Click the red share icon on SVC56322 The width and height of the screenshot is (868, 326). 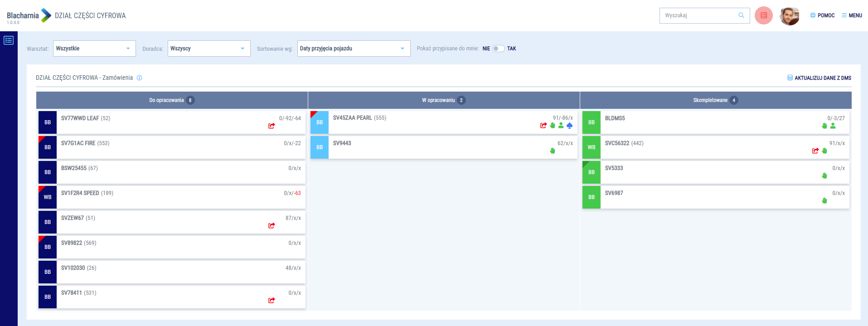(x=815, y=151)
